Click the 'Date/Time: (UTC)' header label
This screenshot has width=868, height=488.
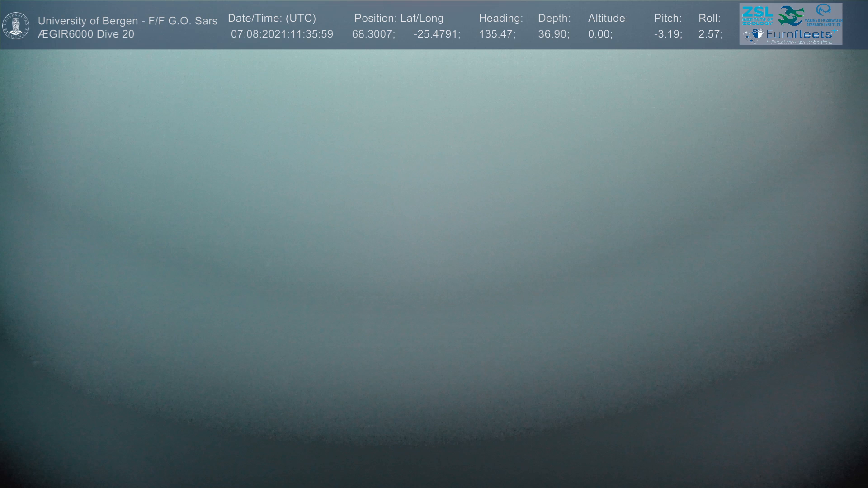pos(272,19)
